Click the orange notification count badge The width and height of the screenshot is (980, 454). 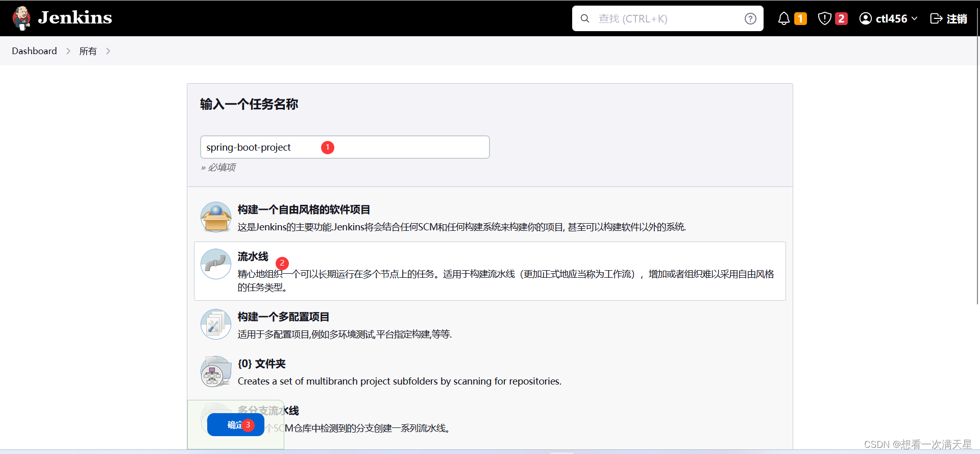[800, 18]
